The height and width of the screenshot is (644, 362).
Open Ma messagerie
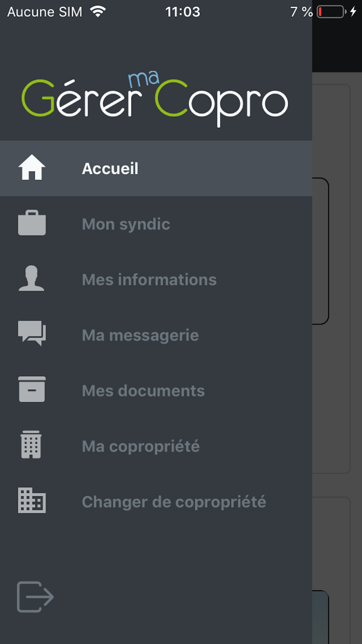point(140,335)
